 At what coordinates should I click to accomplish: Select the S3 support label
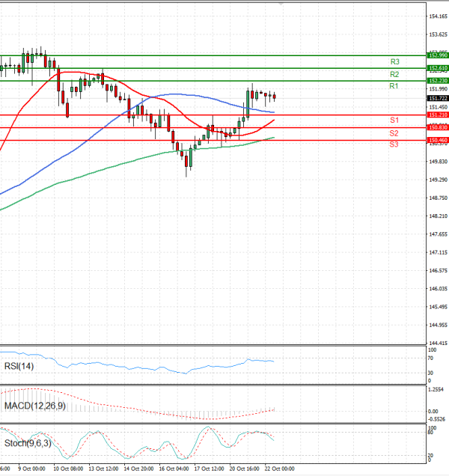click(x=393, y=144)
